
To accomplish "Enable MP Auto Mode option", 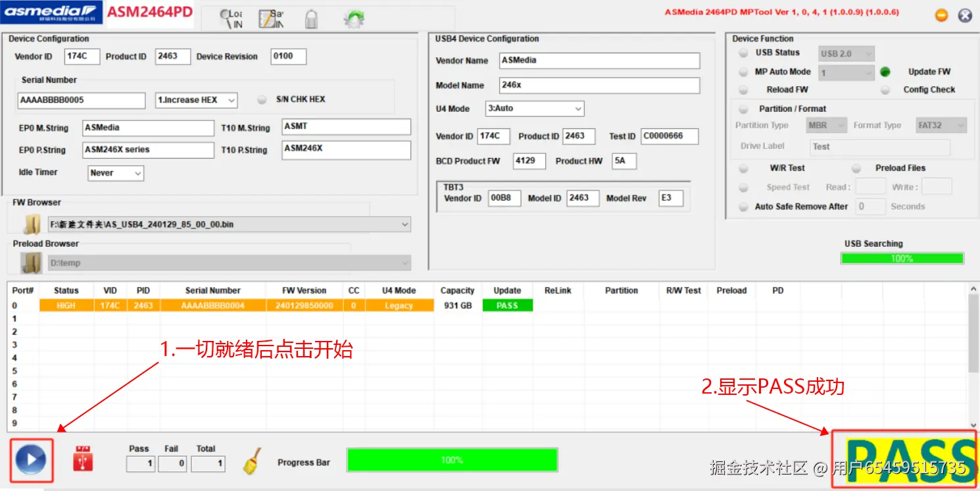I will [x=743, y=72].
